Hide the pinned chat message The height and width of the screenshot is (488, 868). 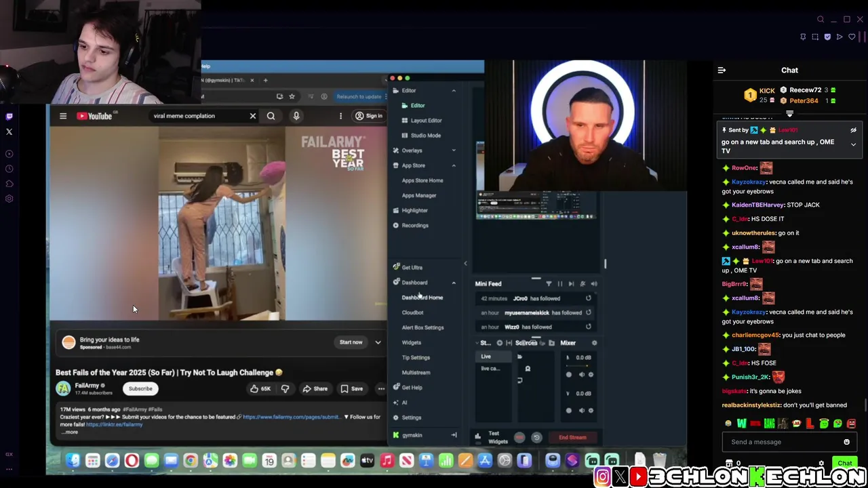point(853,130)
